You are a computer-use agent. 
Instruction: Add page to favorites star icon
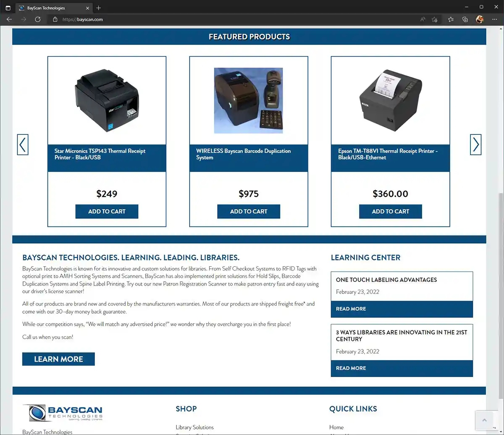point(435,19)
